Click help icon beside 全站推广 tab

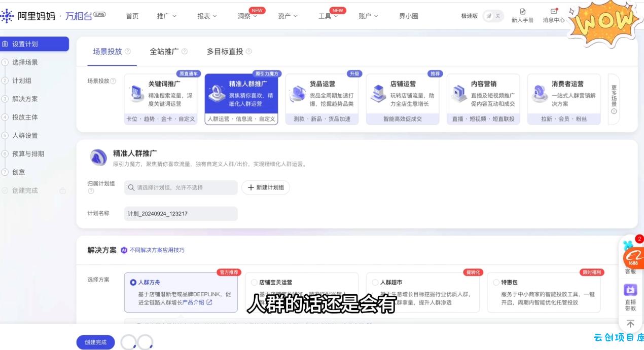pos(185,52)
